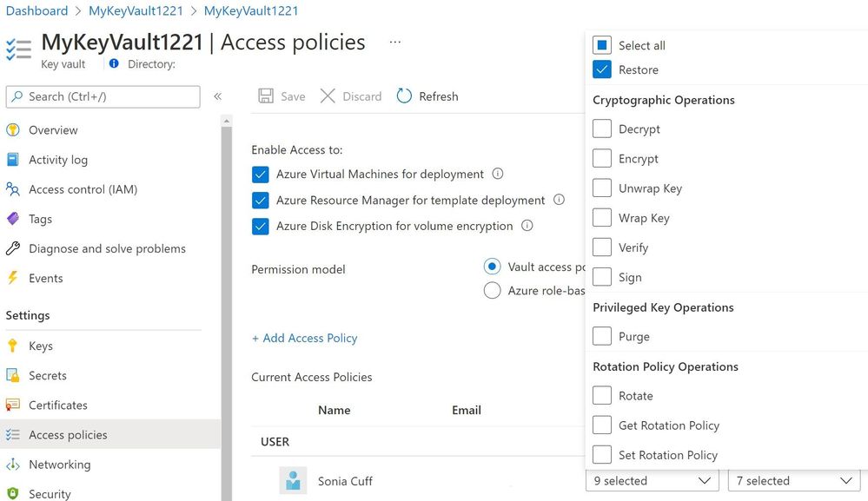The width and height of the screenshot is (868, 501).
Task: Click the info icon next to Directory
Action: [x=114, y=63]
